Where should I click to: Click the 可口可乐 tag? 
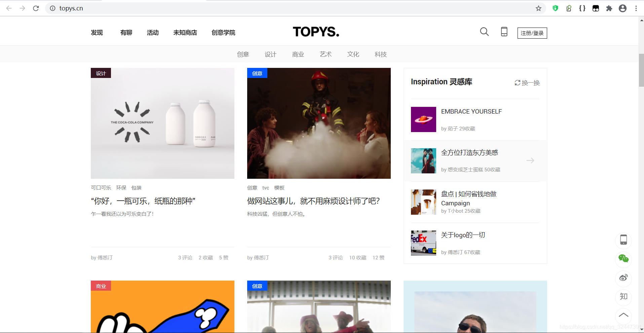(x=101, y=188)
